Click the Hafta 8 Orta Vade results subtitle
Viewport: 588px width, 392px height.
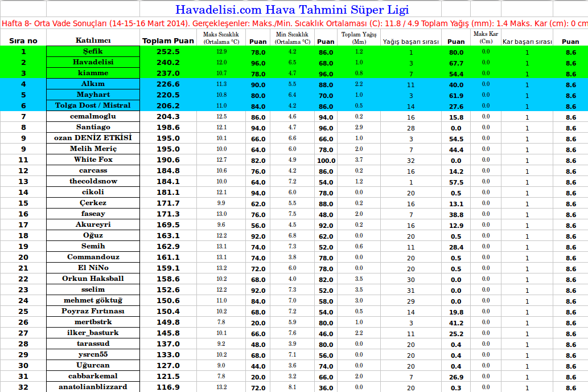click(x=294, y=24)
